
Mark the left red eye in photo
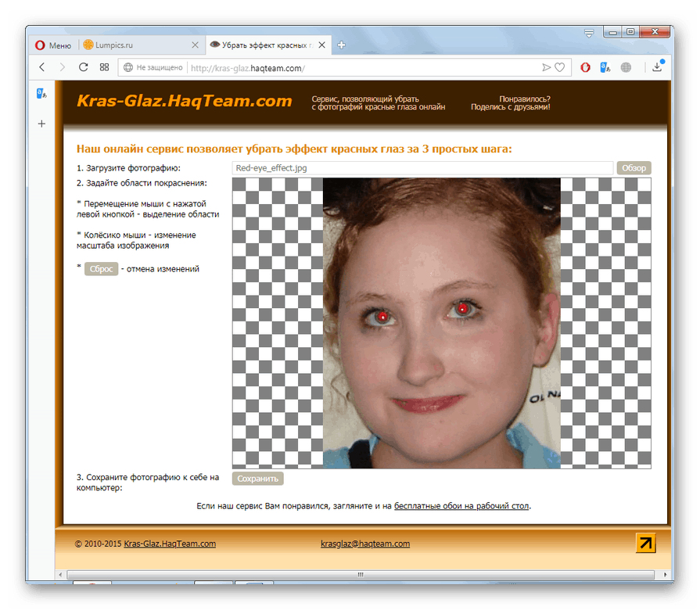tap(382, 317)
